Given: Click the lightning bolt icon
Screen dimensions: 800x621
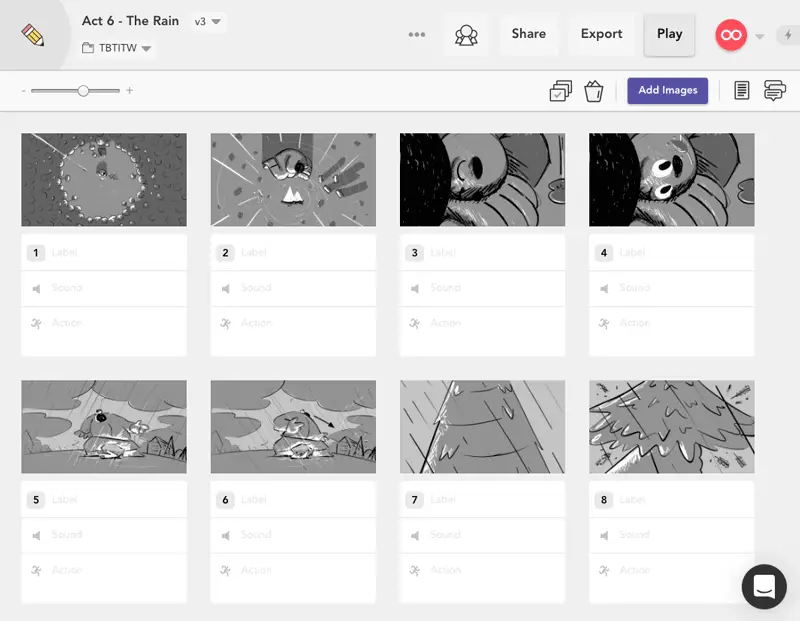Looking at the screenshot, I should pos(788,35).
